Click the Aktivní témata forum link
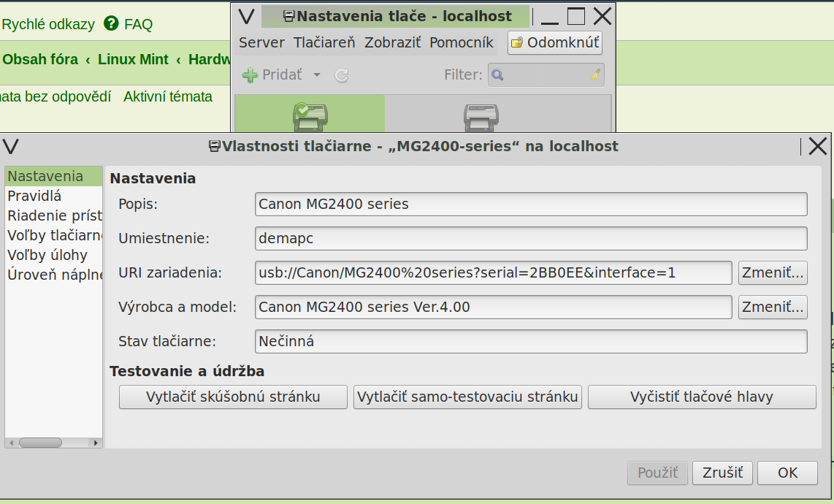Viewport: 834px width, 504px height. point(168,96)
